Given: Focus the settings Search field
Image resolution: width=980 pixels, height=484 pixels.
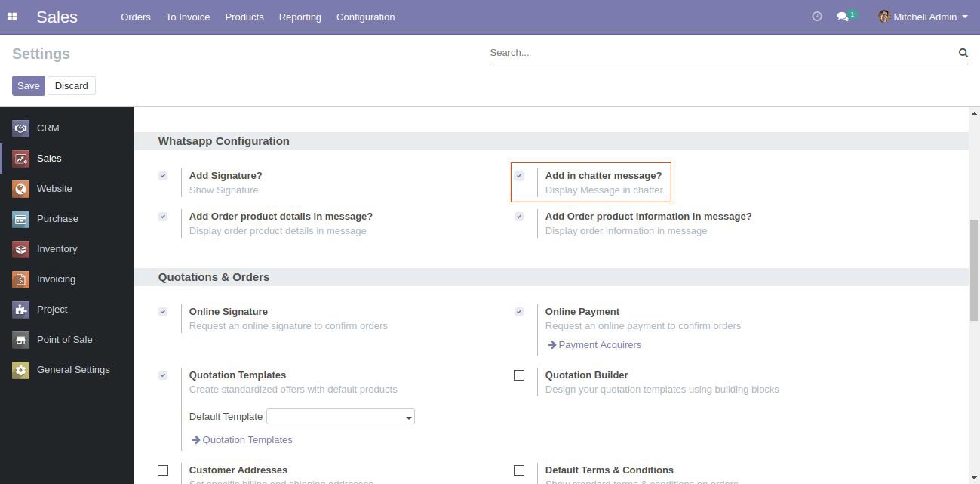Looking at the screenshot, I should pyautogui.click(x=720, y=53).
